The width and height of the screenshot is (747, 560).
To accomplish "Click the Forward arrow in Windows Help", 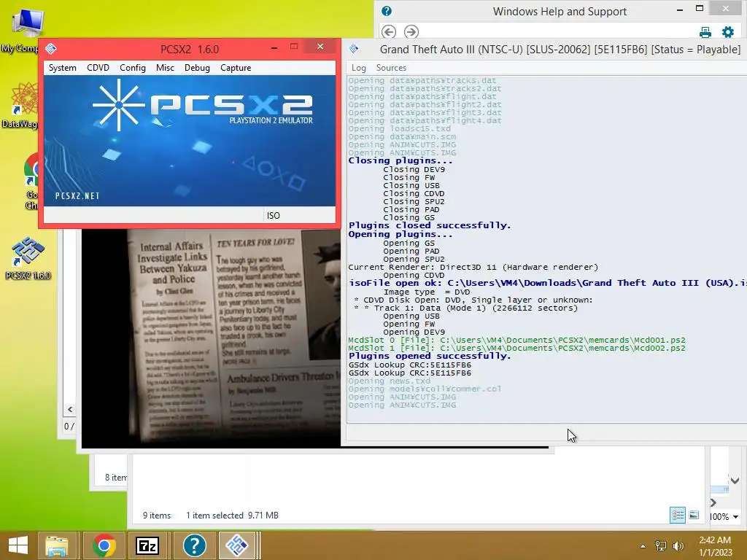I will click(x=411, y=31).
